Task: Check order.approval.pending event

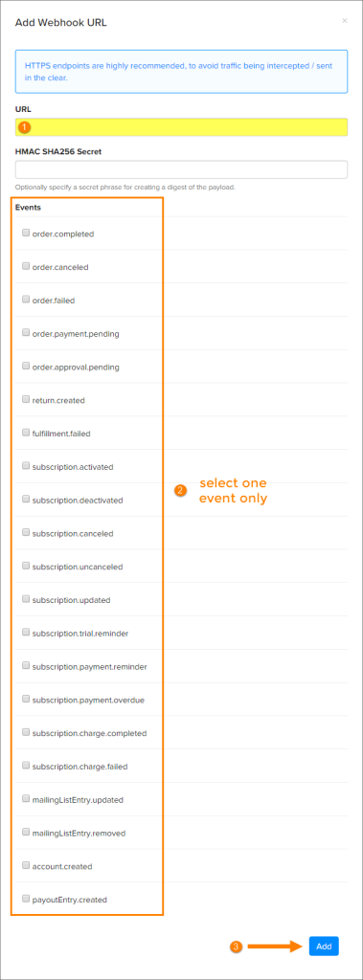Action: click(26, 366)
